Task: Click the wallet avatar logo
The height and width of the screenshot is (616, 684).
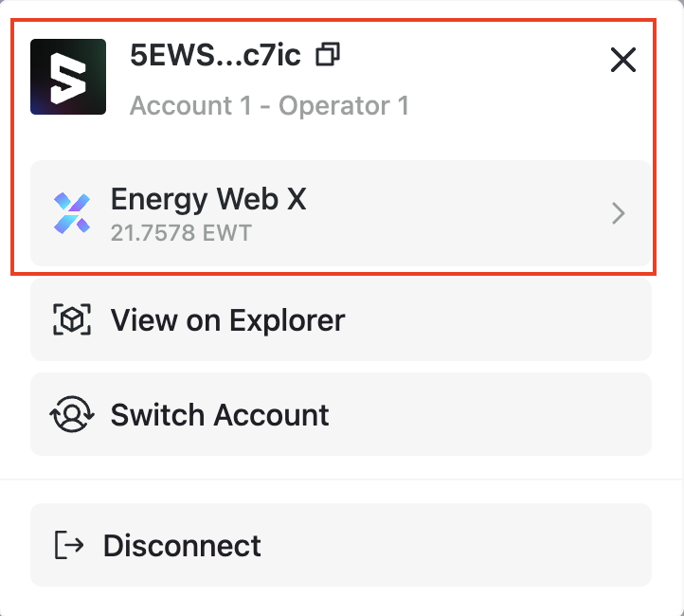Action: [x=68, y=77]
